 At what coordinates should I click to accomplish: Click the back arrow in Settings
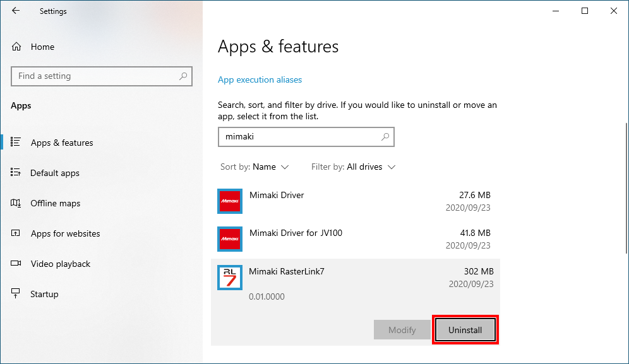(x=15, y=11)
